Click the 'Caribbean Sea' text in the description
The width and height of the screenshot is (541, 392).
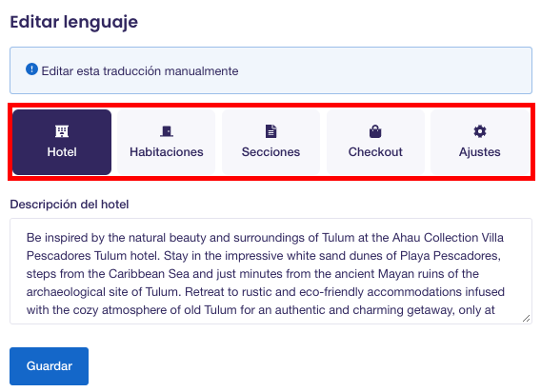[x=149, y=274]
